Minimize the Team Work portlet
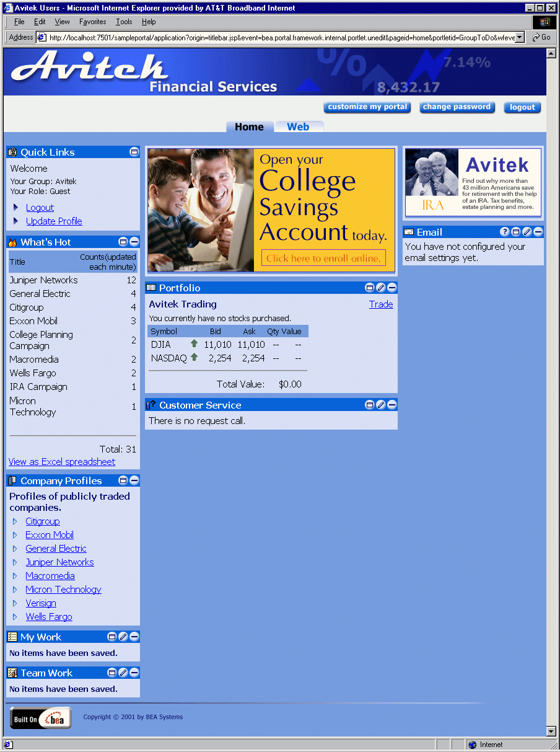 134,673
